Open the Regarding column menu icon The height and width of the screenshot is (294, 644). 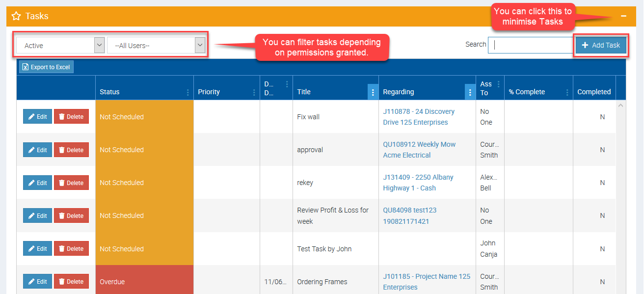click(470, 92)
